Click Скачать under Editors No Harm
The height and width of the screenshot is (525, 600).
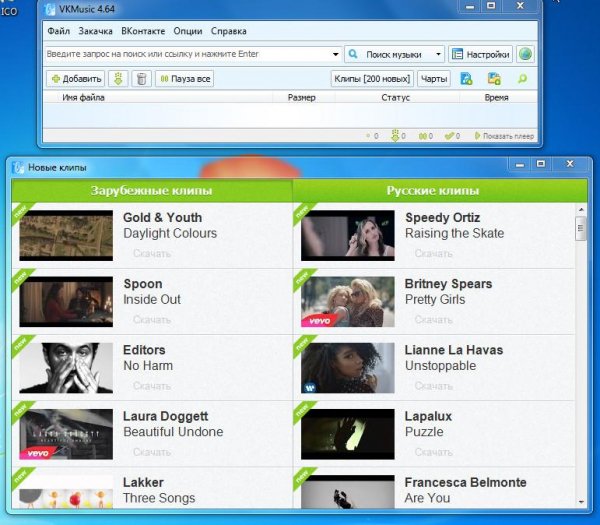152,386
